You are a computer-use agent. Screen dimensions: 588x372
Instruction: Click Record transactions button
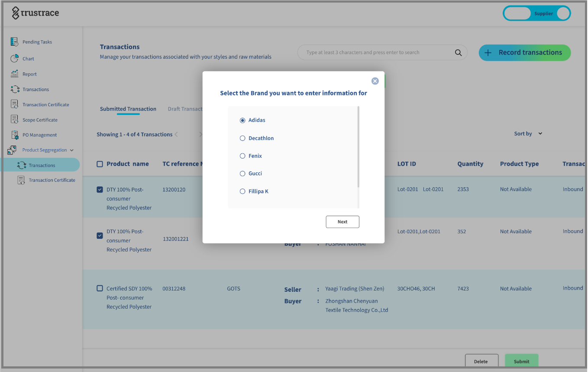[x=525, y=52]
